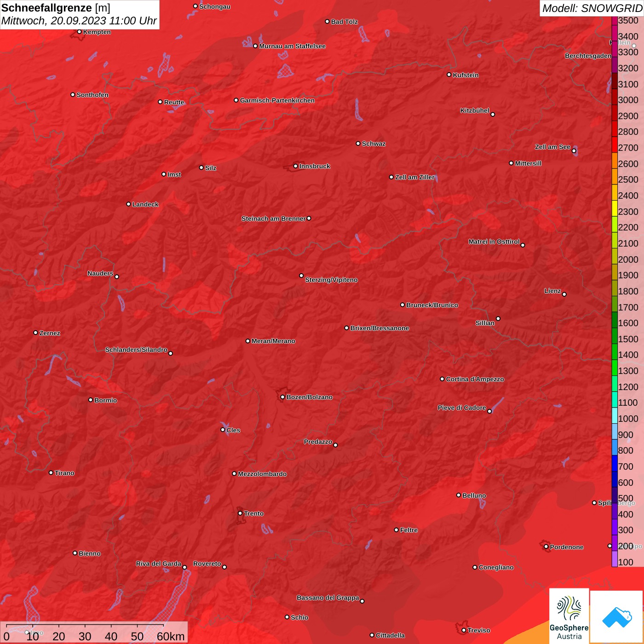Click the Cittadella label
The height and width of the screenshot is (644, 644).
390,635
